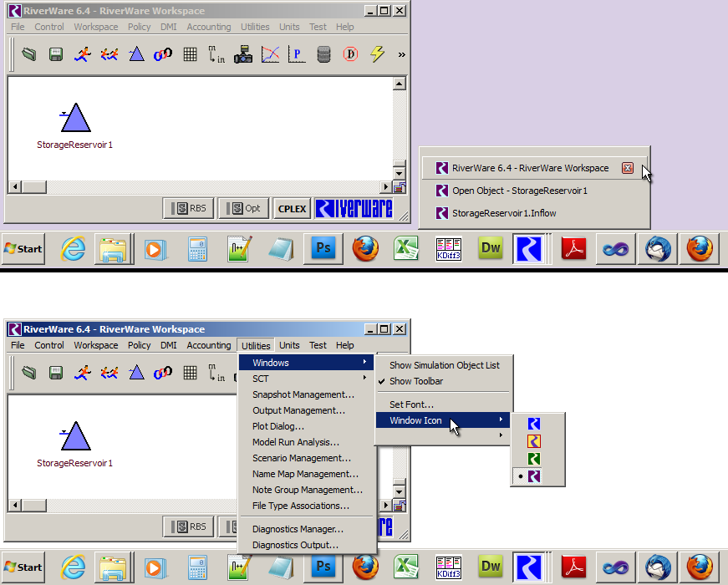Screen dimensions: 728x585
Task: Expand the SCT submenu in Utilities menu
Action: pyautogui.click(x=307, y=379)
